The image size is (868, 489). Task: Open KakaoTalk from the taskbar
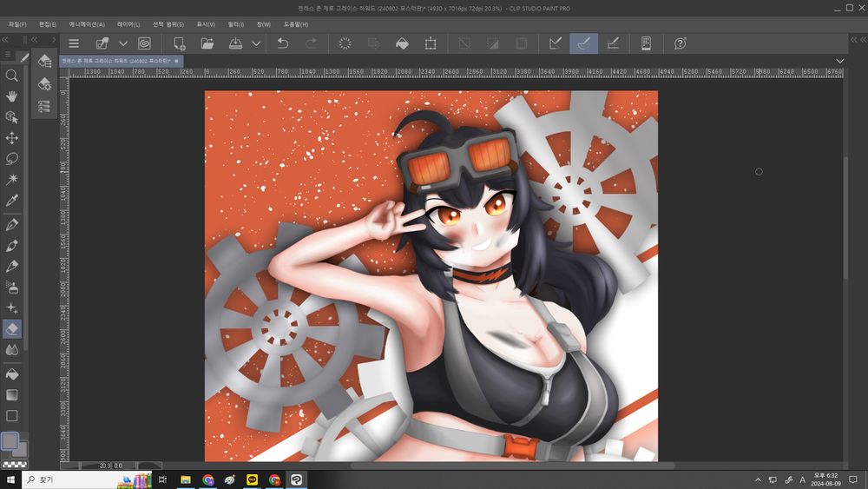[x=252, y=479]
